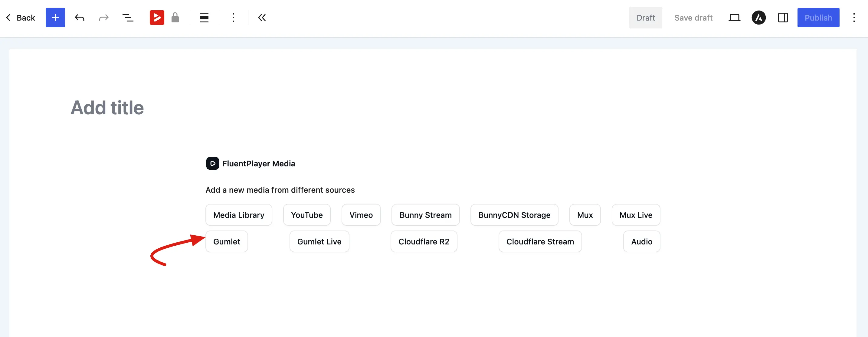Save the post as draft

coord(693,18)
